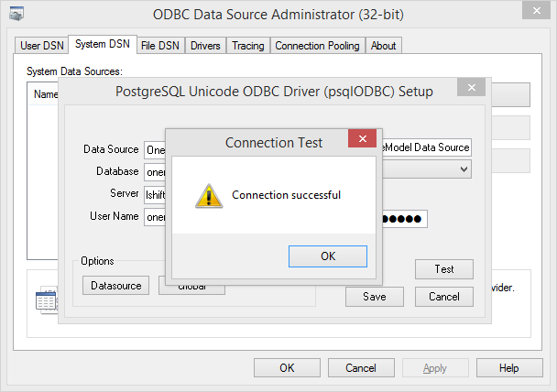Open Datasource options button

(x=115, y=286)
